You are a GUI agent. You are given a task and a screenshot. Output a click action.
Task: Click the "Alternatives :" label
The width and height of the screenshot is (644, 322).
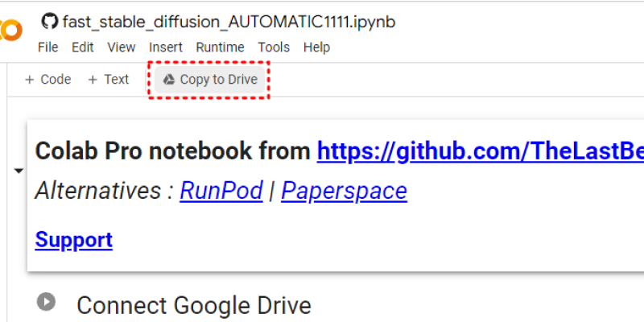tap(105, 191)
